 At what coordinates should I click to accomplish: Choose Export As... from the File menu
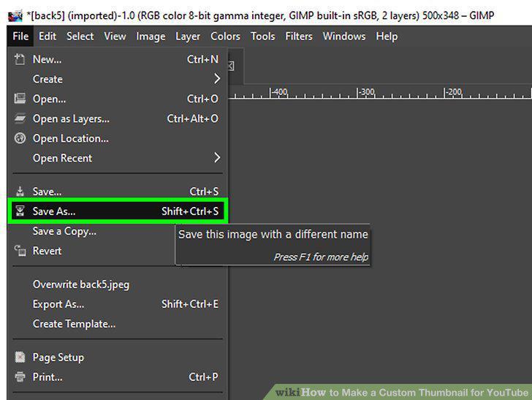click(118, 304)
